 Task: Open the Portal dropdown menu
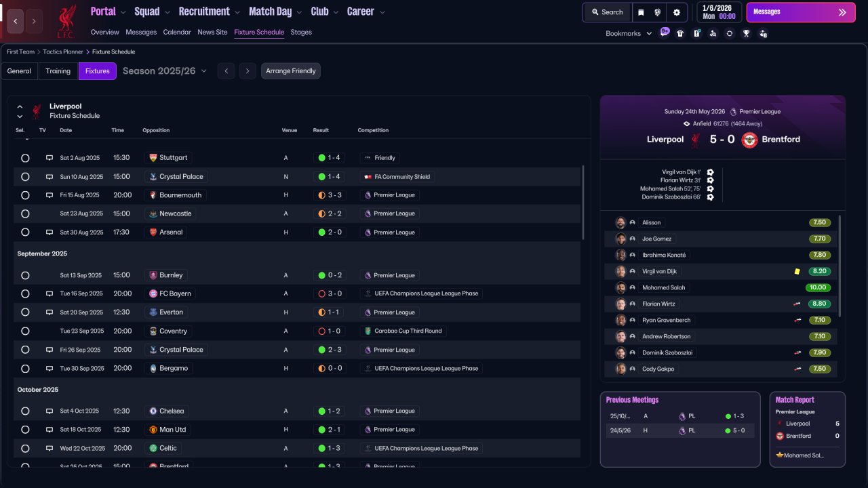pos(108,12)
